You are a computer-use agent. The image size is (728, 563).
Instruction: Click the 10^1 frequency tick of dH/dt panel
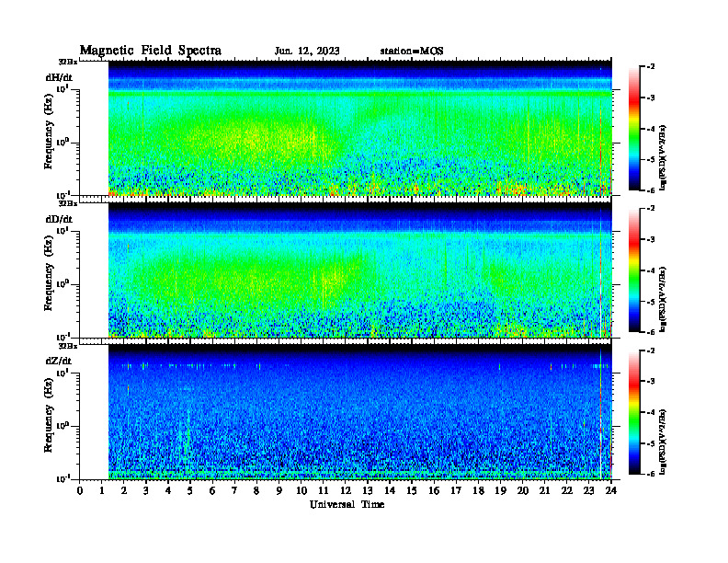63,89
